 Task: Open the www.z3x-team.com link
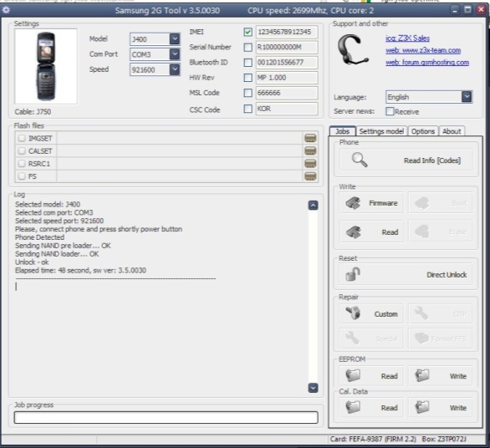click(423, 50)
